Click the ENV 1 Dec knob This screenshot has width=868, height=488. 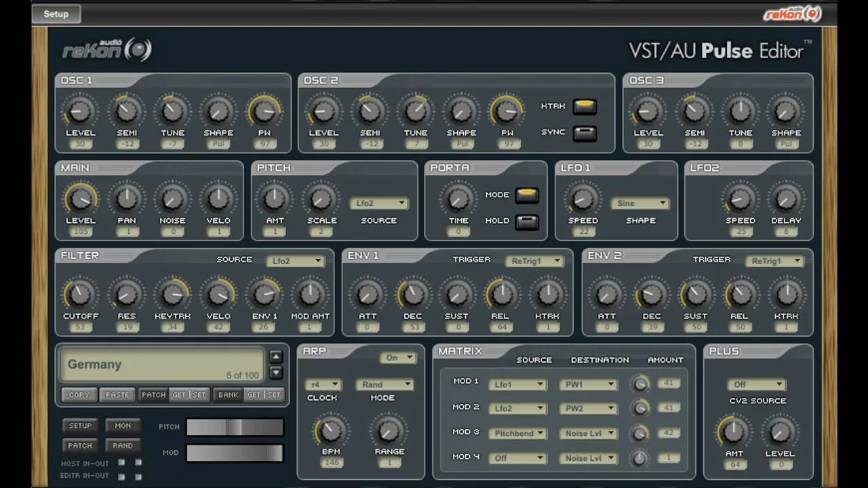tap(412, 294)
